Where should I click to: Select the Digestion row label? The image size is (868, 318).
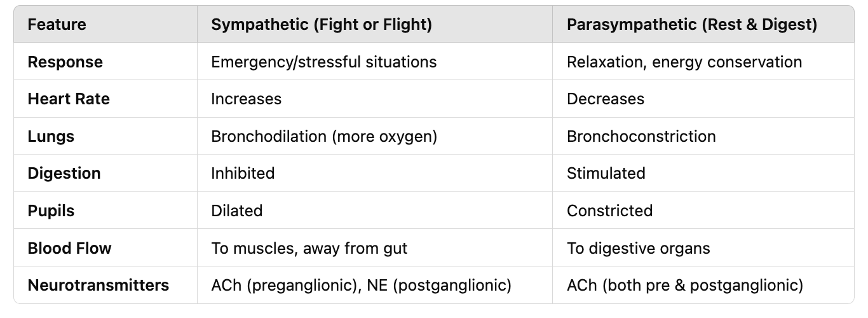click(64, 174)
